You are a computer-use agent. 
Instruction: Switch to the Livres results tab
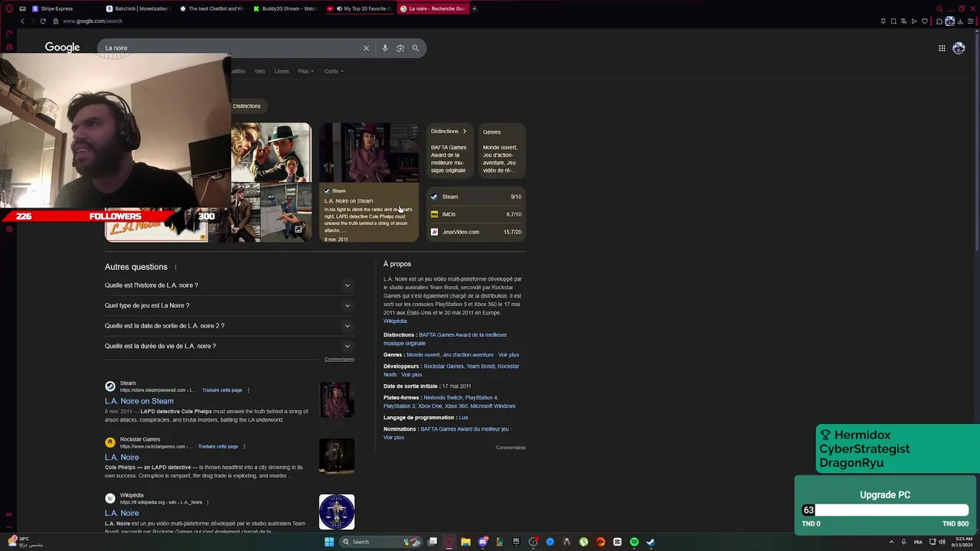[x=282, y=71]
